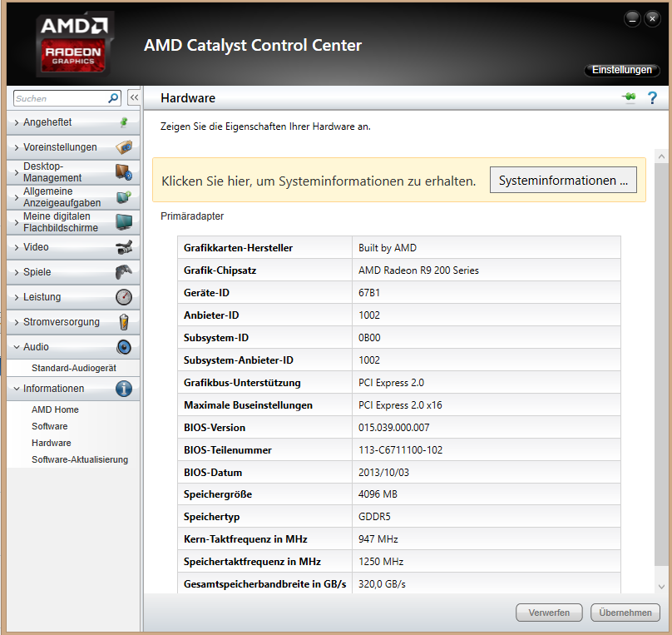Pin this Hardware page with the green pin icon

click(x=629, y=97)
